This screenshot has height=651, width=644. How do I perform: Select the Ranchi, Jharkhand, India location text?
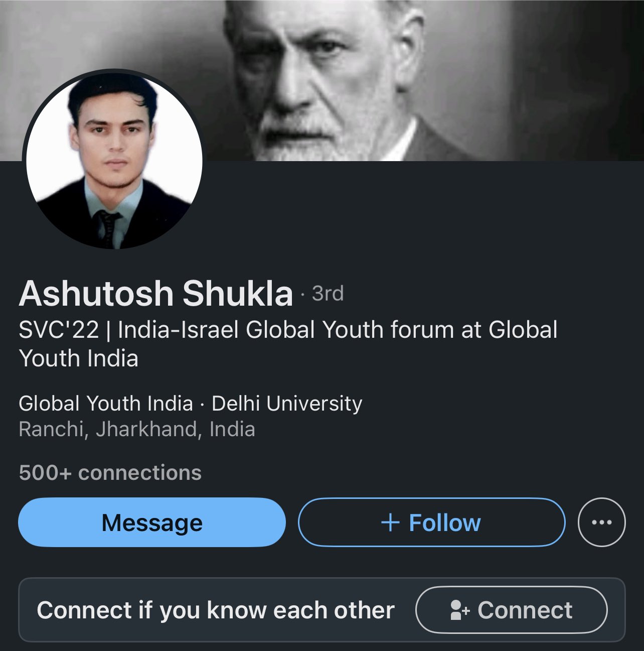click(x=137, y=430)
